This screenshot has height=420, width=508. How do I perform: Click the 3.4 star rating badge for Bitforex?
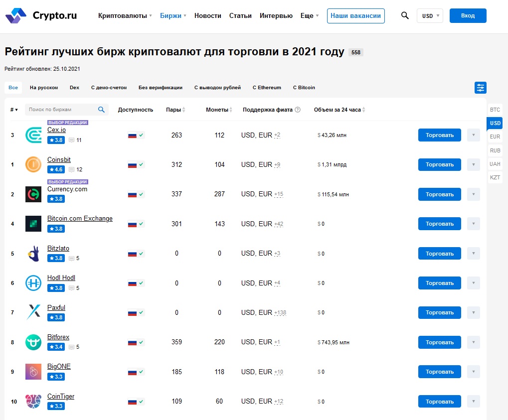click(56, 347)
